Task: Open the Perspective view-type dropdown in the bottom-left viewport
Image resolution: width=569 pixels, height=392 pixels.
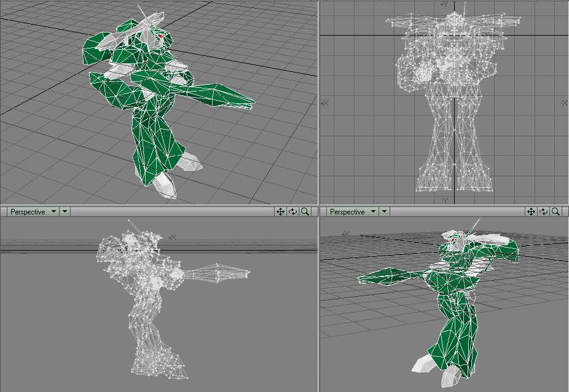Action: (x=33, y=211)
